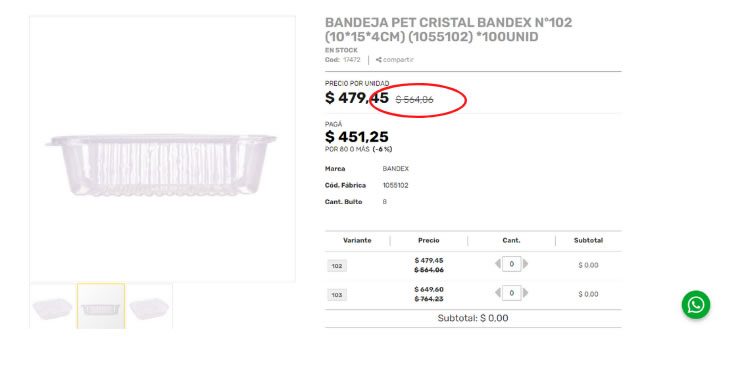This screenshot has height=370, width=730.
Task: Select the highlighted side-view thumbnail
Action: coord(101,306)
